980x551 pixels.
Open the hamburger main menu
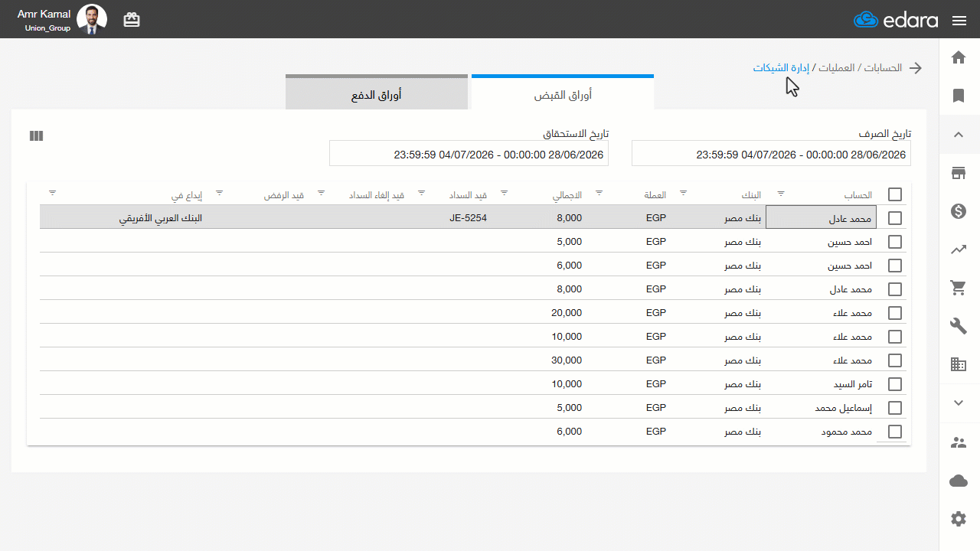(959, 21)
